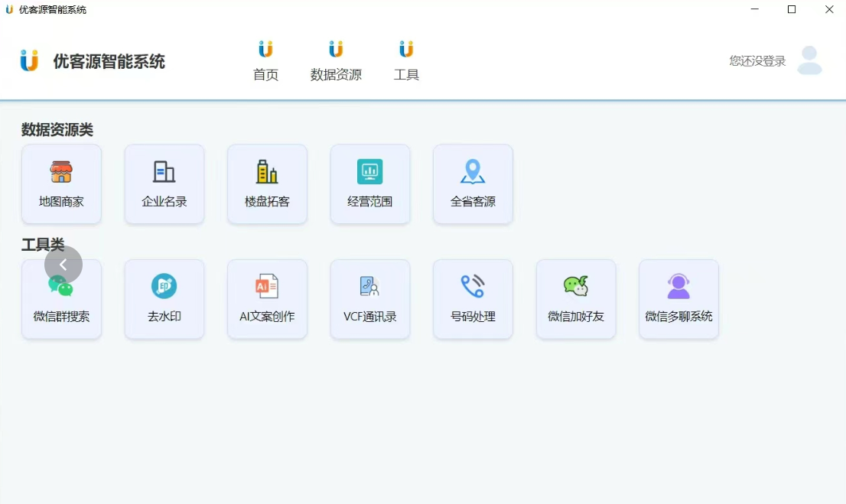Viewport: 846px width, 504px height.
Task: Click the app icon in the title bar
Action: (8, 9)
